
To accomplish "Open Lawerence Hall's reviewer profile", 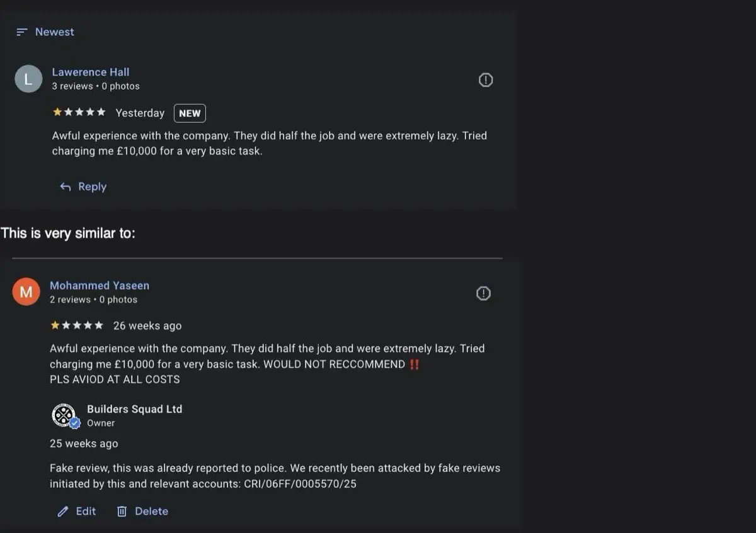I will (91, 72).
